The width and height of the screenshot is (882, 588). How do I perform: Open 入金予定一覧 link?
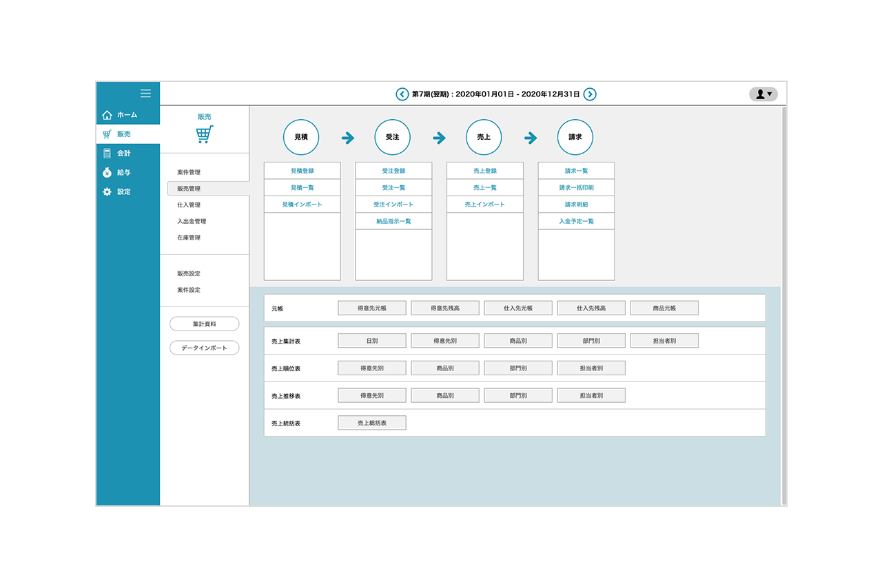click(576, 222)
